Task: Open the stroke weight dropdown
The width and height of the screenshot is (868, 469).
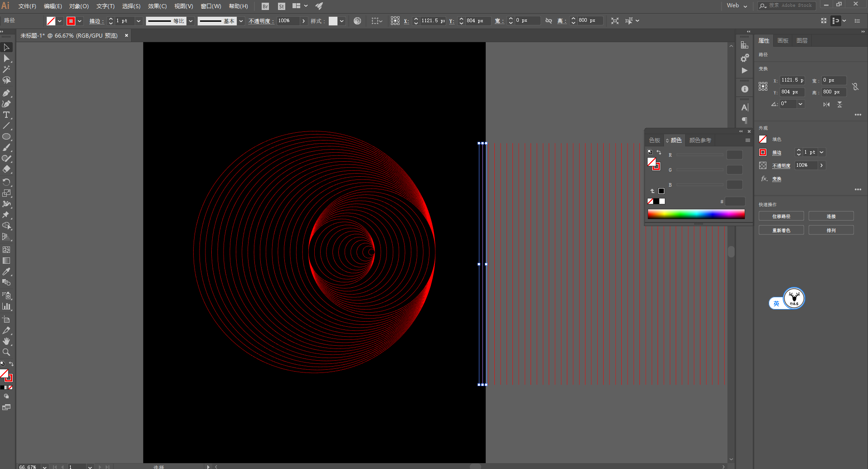Action: 138,21
